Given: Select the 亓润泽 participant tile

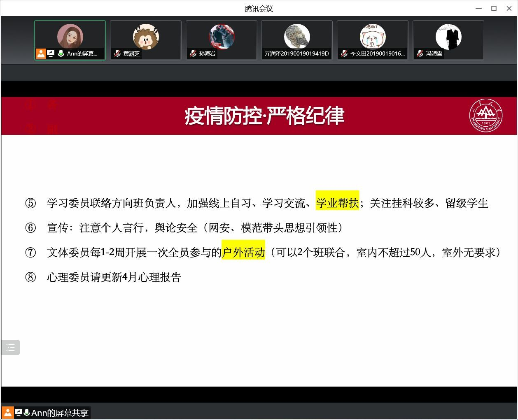Looking at the screenshot, I should tap(297, 40).
